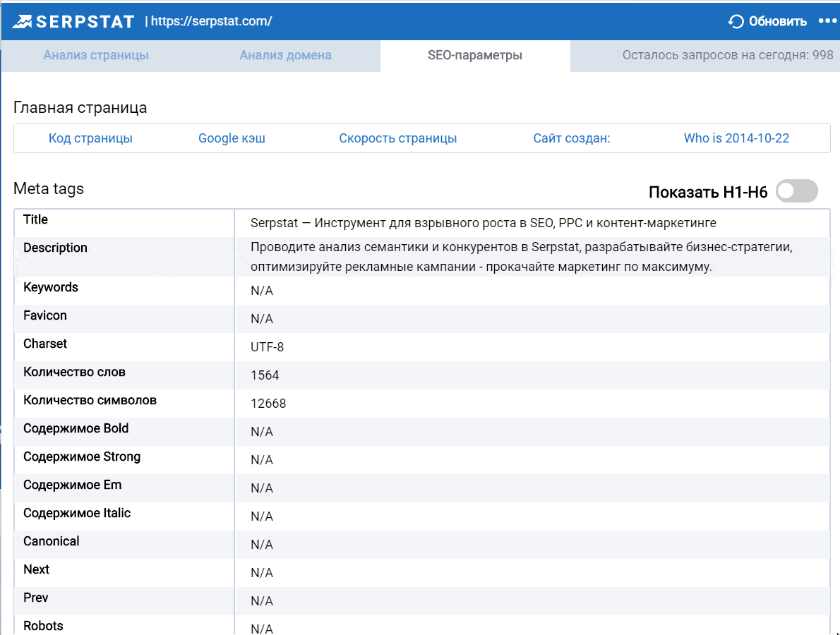The height and width of the screenshot is (635, 840).
Task: Select the Содержимое Em row label
Action: pyautogui.click(x=72, y=485)
